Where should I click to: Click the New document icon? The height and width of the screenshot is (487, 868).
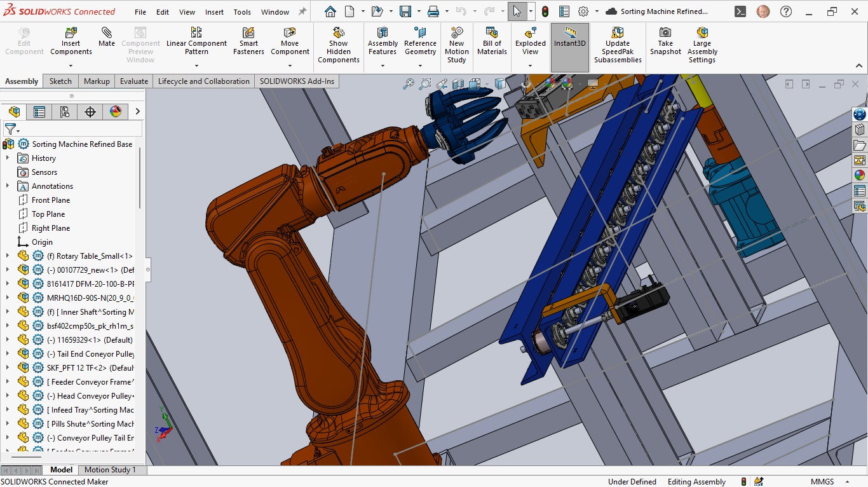click(349, 11)
